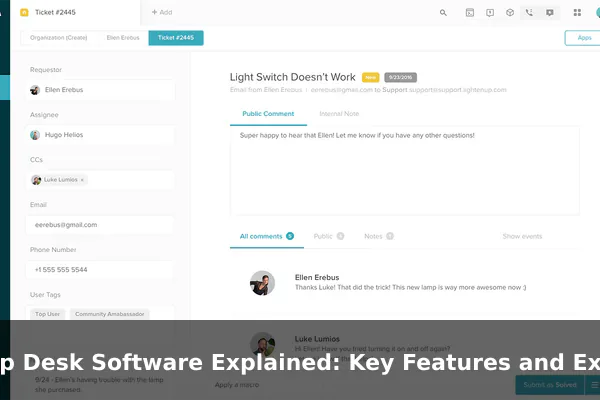Open the Assignee field Hugo Helios
This screenshot has width=600, height=400.
click(x=100, y=135)
